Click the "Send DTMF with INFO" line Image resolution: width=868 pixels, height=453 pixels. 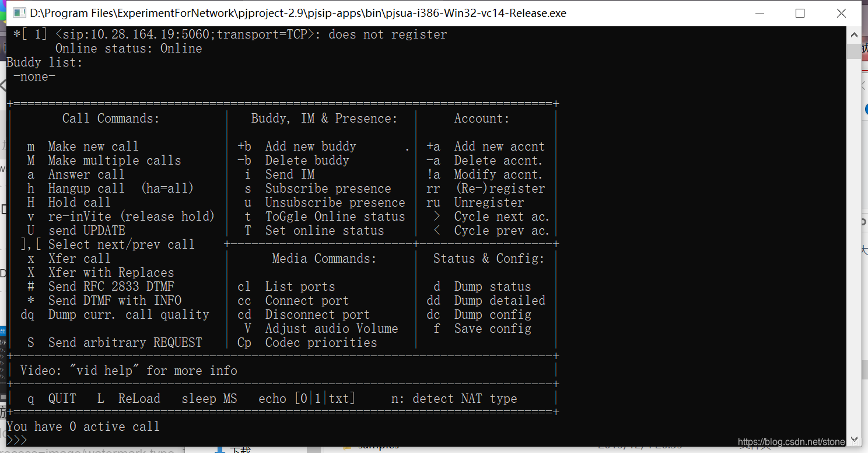(104, 301)
